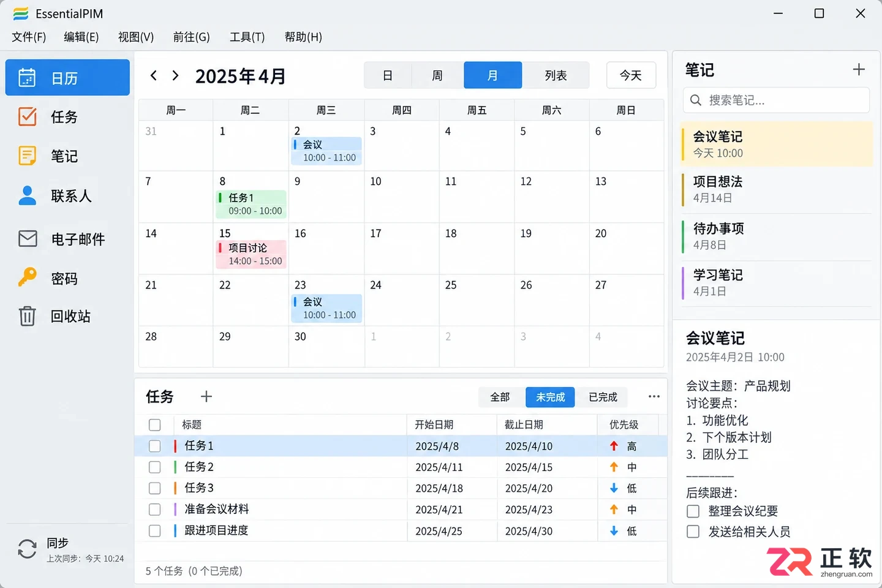Select the 项目想法 note in list
Screen dimensions: 882x588
pos(777,189)
